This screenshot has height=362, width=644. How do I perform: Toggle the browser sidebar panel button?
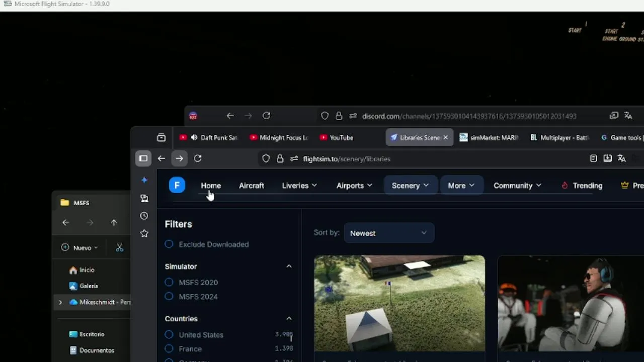click(x=143, y=158)
